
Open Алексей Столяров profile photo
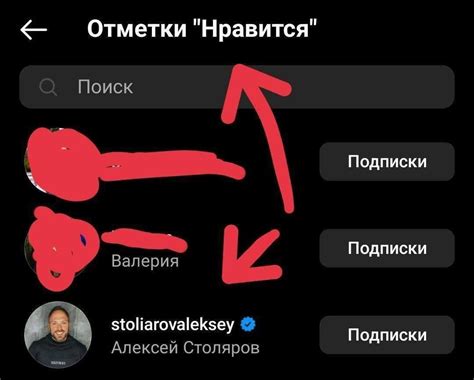pyautogui.click(x=58, y=335)
